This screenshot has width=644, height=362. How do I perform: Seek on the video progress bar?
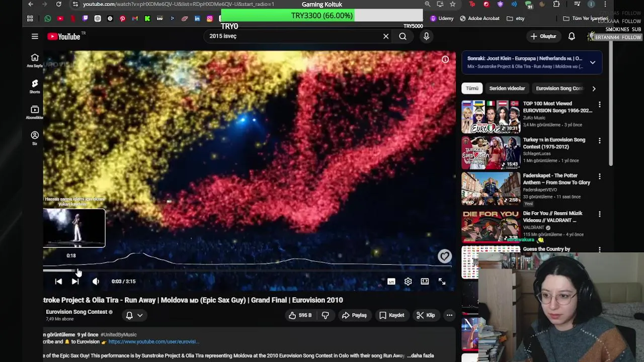pos(247,270)
